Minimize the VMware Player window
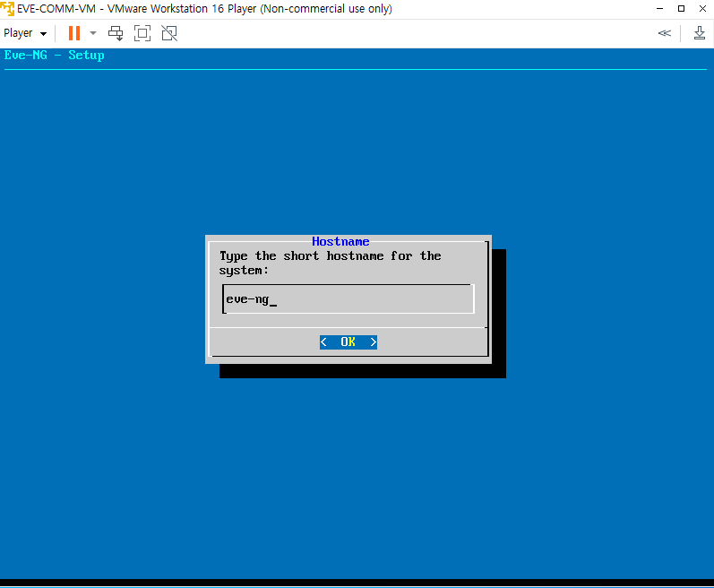Viewport: 714px width, 588px height. point(660,8)
